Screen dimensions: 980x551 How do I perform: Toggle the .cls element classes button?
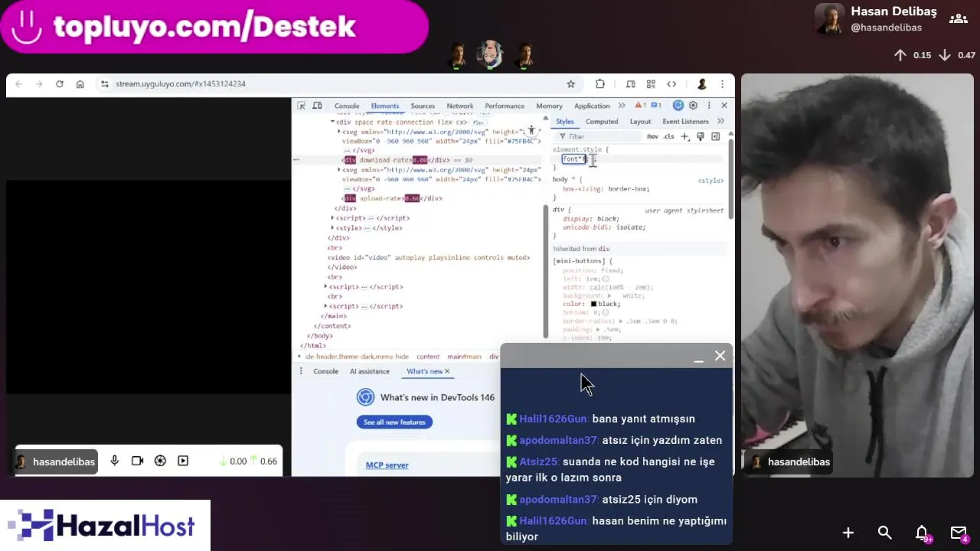click(668, 136)
